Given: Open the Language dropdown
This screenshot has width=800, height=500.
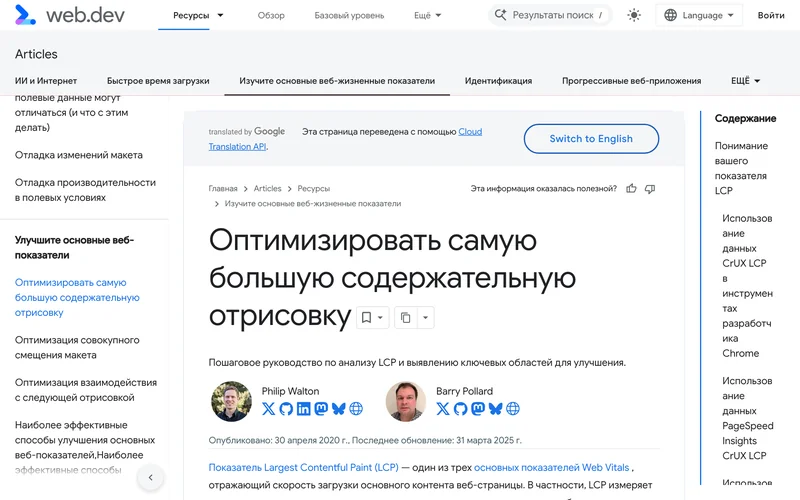Looking at the screenshot, I should coord(699,15).
